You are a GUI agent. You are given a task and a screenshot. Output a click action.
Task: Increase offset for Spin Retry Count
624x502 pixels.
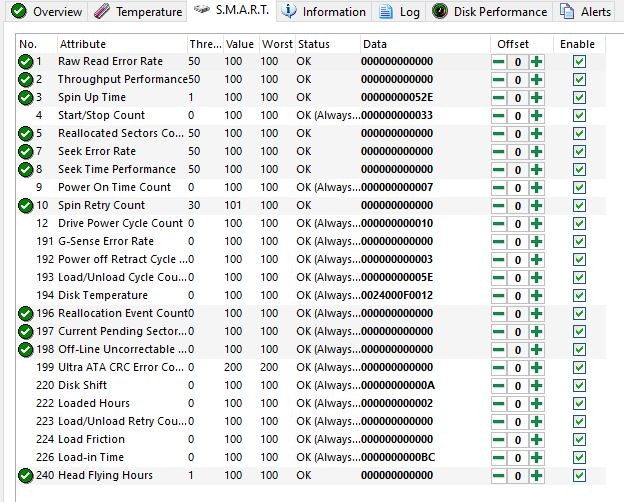tap(536, 206)
